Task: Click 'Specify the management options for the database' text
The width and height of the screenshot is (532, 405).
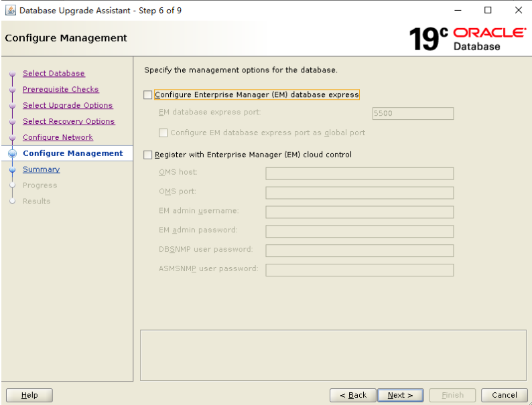Action: click(241, 70)
